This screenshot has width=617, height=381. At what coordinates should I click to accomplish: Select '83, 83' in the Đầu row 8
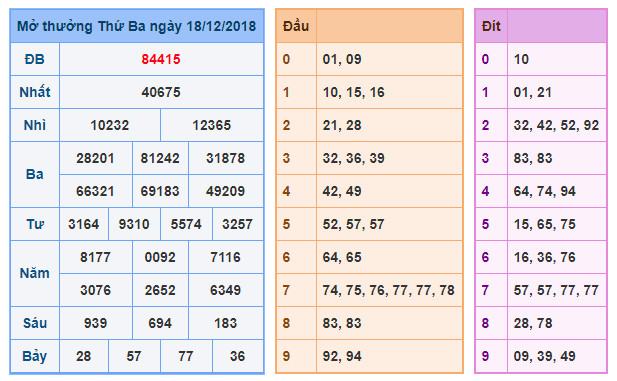tap(342, 324)
